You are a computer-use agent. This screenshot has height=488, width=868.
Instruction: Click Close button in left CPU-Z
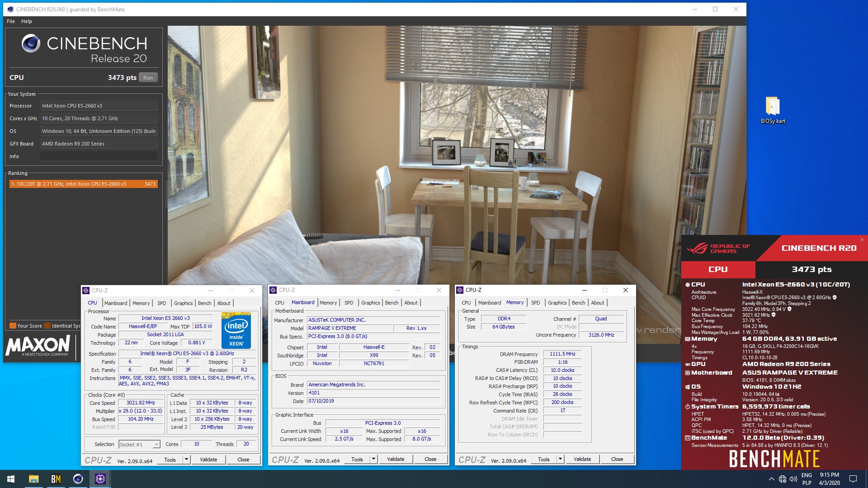243,460
